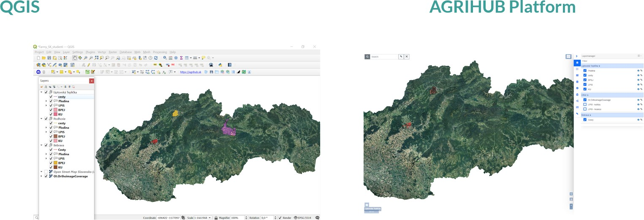This screenshot has width=644, height=220.
Task: Click BPEJ color swatch under Liptovská Teplička
Action: coord(55,110)
